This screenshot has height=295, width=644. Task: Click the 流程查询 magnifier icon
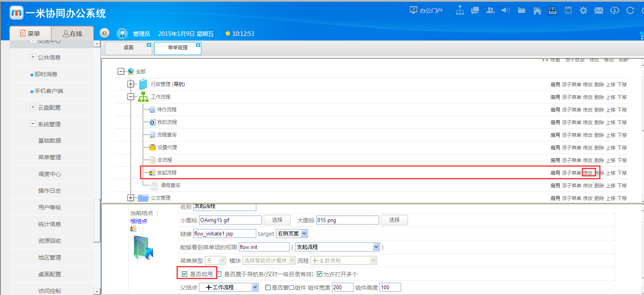point(152,135)
